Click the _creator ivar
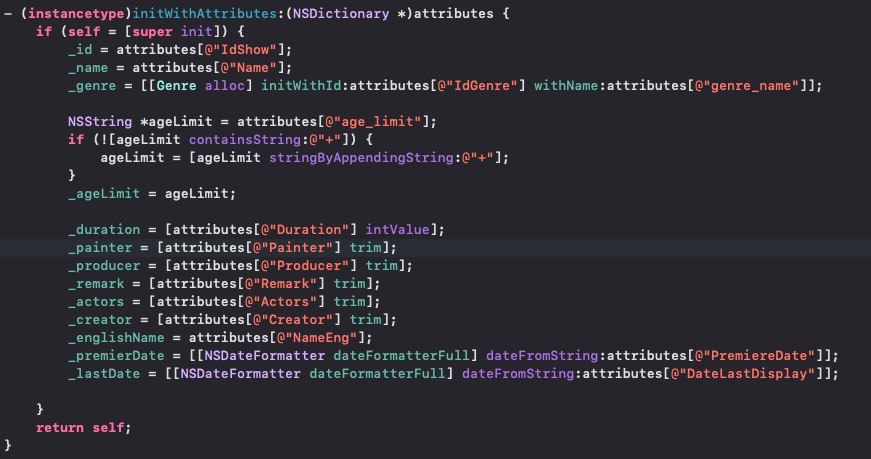 click(x=100, y=320)
